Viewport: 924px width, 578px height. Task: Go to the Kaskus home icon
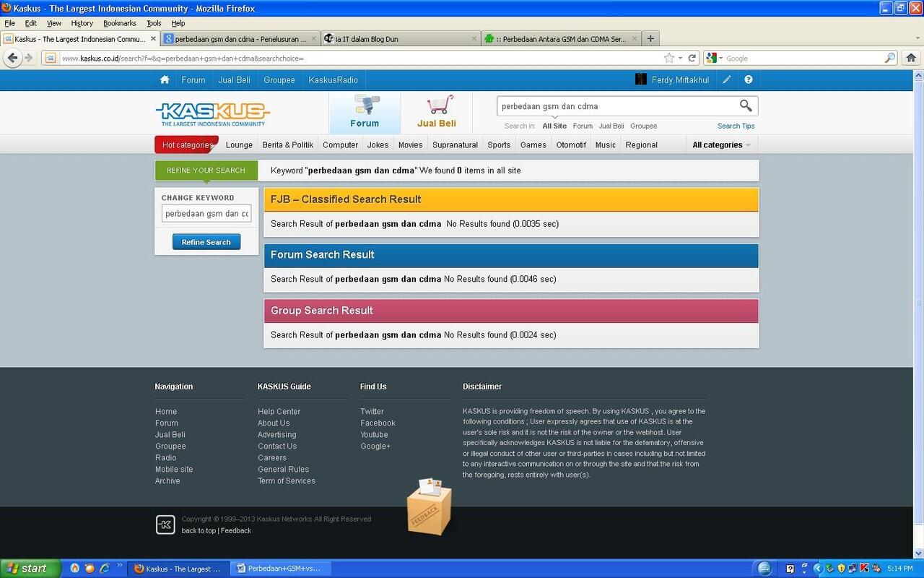pyautogui.click(x=165, y=80)
